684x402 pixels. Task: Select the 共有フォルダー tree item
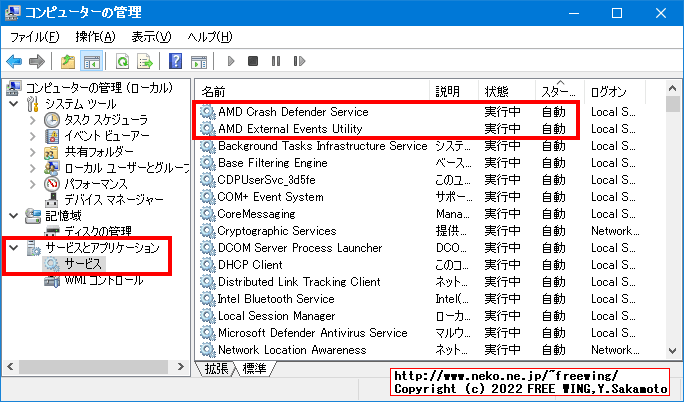tap(99, 152)
